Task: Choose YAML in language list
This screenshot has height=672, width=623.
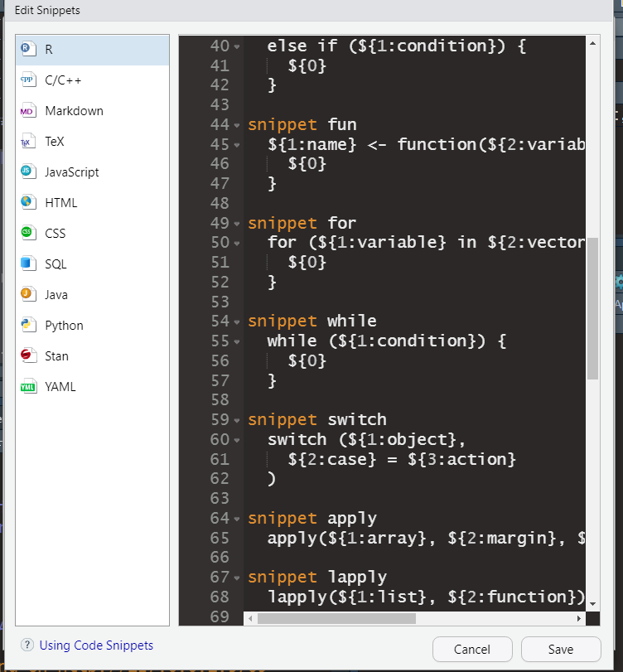Action: click(x=93, y=387)
